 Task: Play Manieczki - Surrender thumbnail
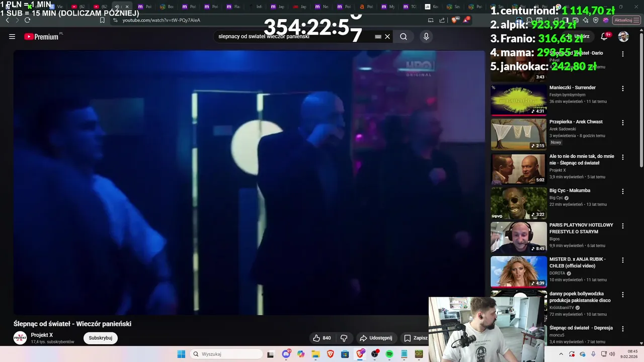(x=519, y=100)
